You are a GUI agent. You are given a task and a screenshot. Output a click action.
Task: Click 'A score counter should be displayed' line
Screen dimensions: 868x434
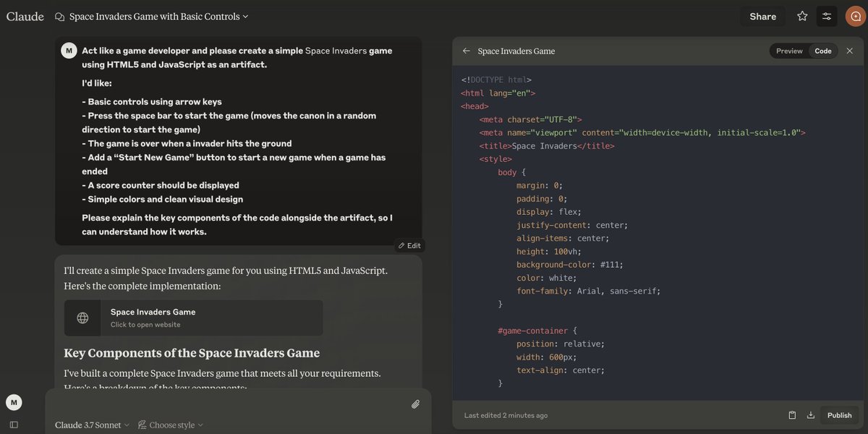point(161,185)
